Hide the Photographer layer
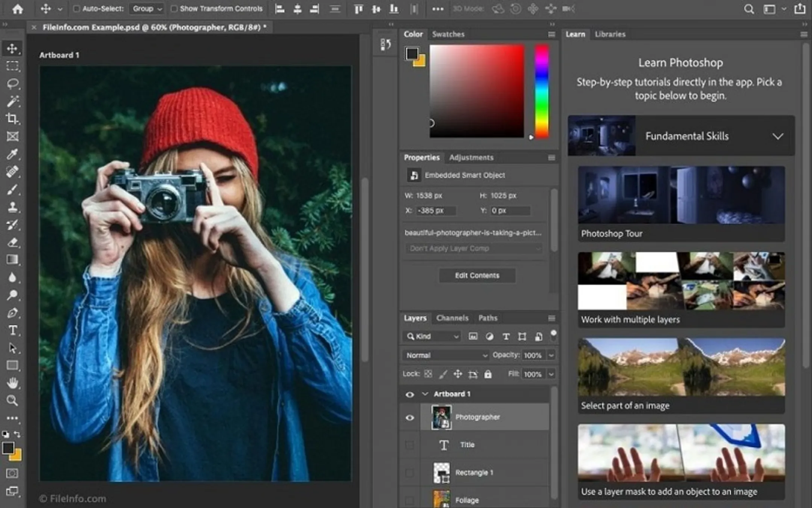The height and width of the screenshot is (508, 812). [410, 418]
